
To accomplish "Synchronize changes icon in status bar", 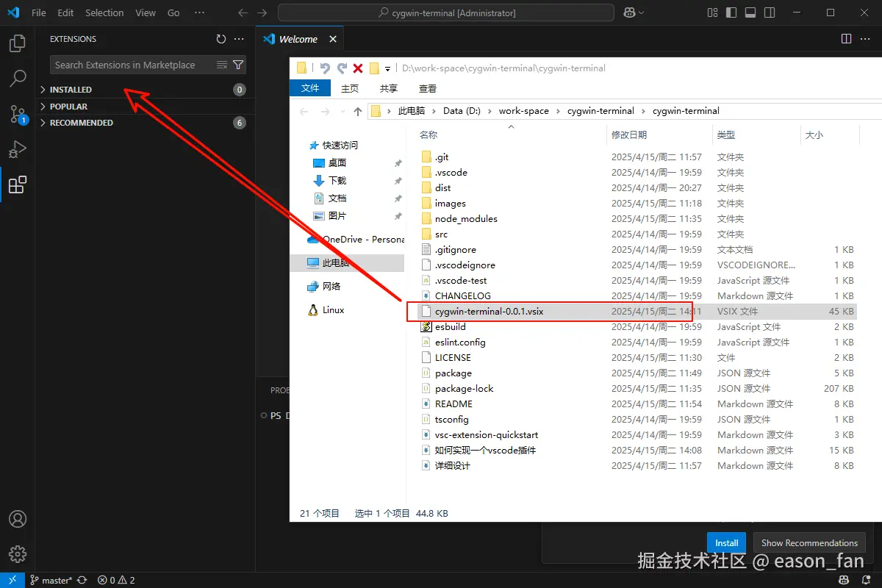I will tap(82, 580).
